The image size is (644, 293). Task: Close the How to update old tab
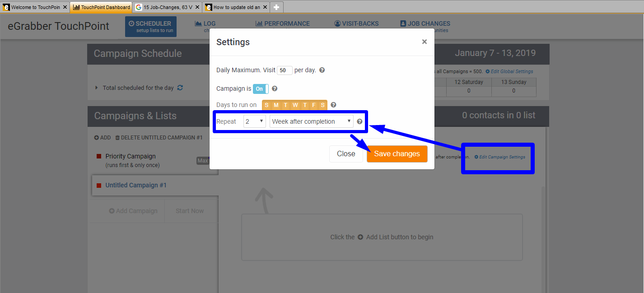(266, 7)
